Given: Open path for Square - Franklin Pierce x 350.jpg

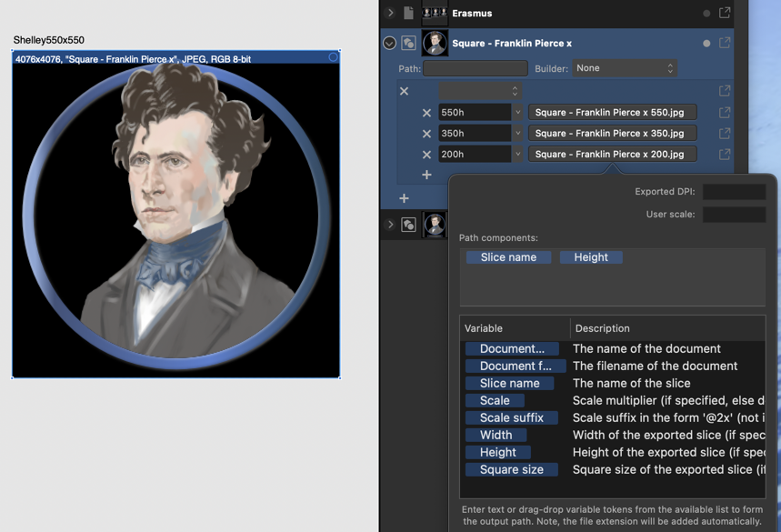Looking at the screenshot, I should coord(612,134).
